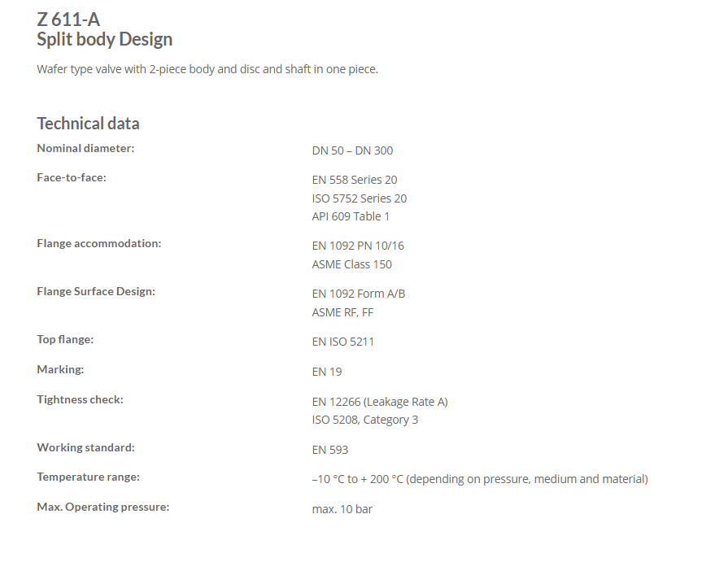Click the Split body Design title
728x575 pixels.
tap(104, 40)
